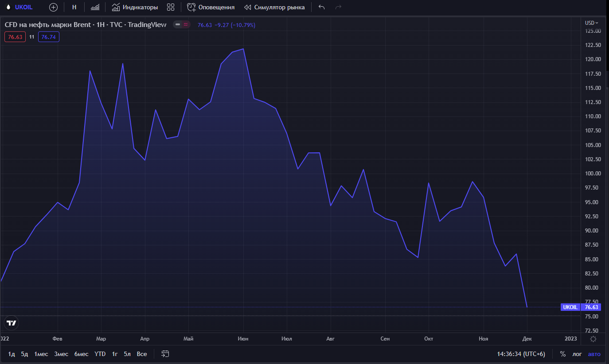Toggle the лог logarithmic scale

click(577, 354)
